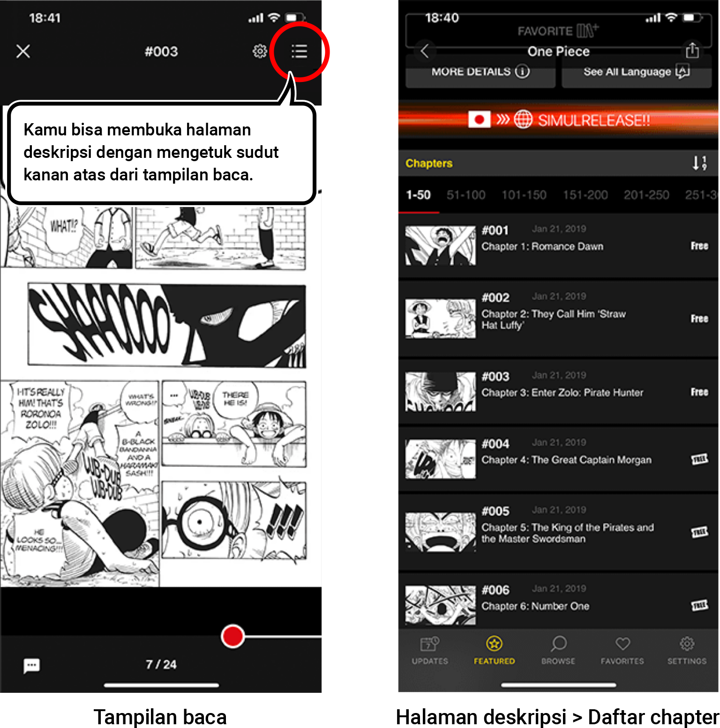Open Chapter 6: Number One
Image resolution: width=720 pixels, height=728 pixels.
tap(535, 606)
